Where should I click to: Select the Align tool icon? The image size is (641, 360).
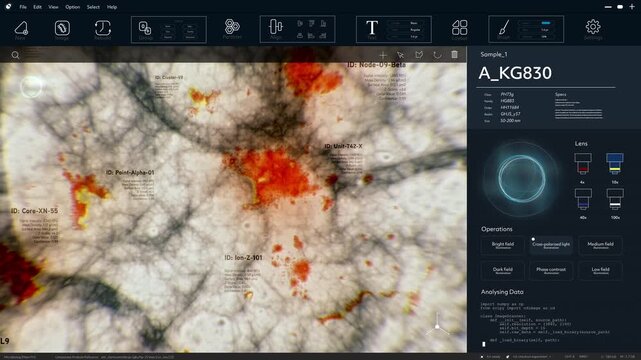pyautogui.click(x=276, y=27)
